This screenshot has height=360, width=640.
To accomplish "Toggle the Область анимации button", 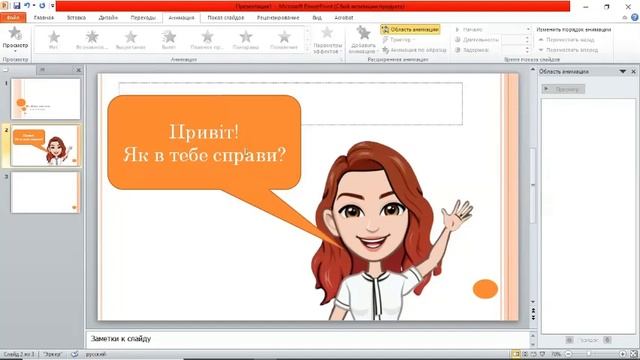I will point(410,29).
